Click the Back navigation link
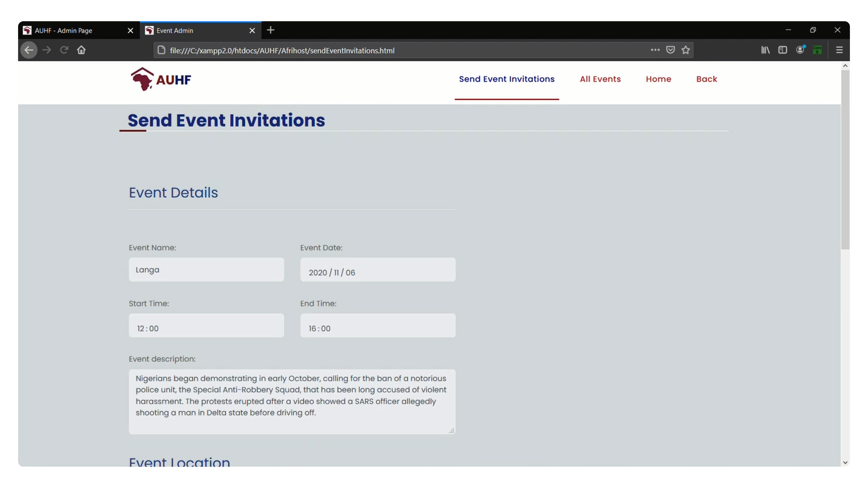 (x=707, y=79)
